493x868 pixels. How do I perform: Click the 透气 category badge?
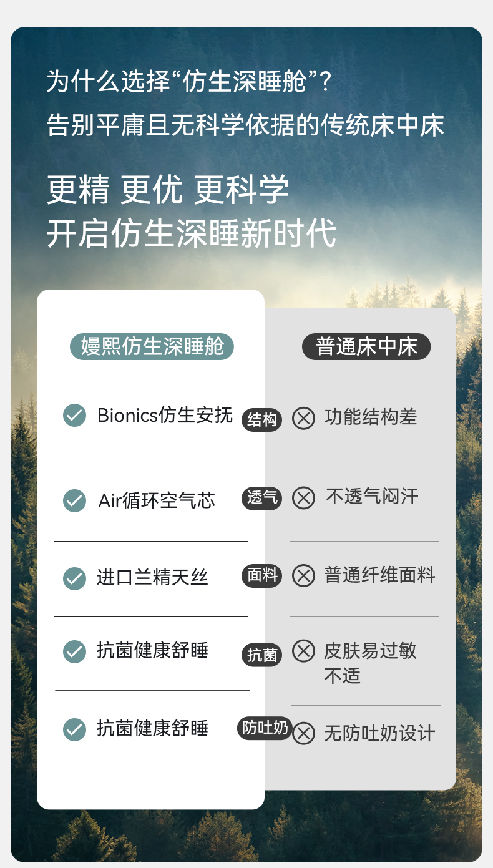pyautogui.click(x=262, y=498)
